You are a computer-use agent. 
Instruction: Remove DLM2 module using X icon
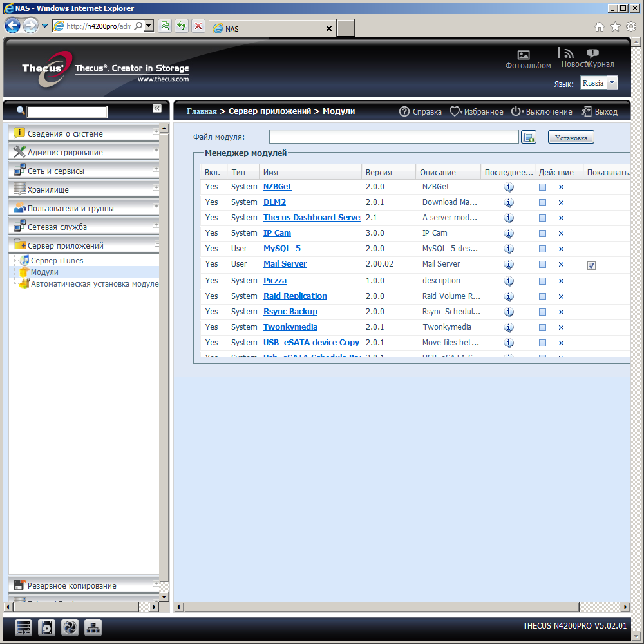(561, 202)
